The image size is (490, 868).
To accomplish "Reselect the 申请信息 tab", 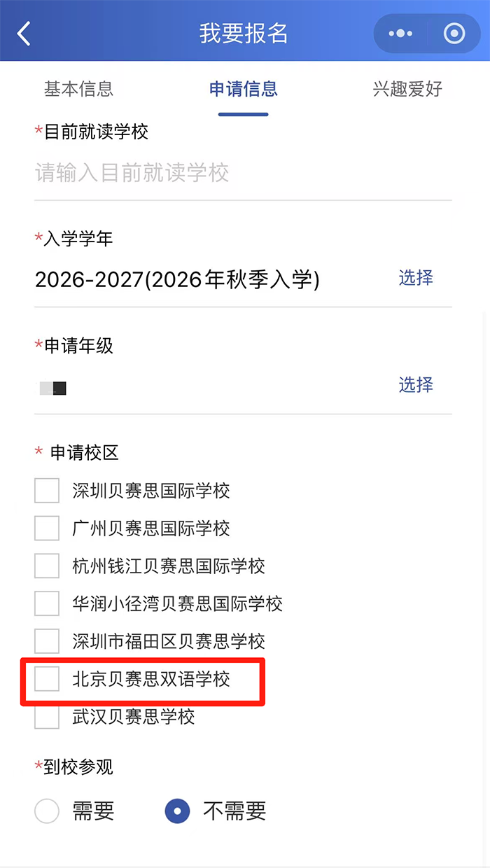I will pos(243,89).
